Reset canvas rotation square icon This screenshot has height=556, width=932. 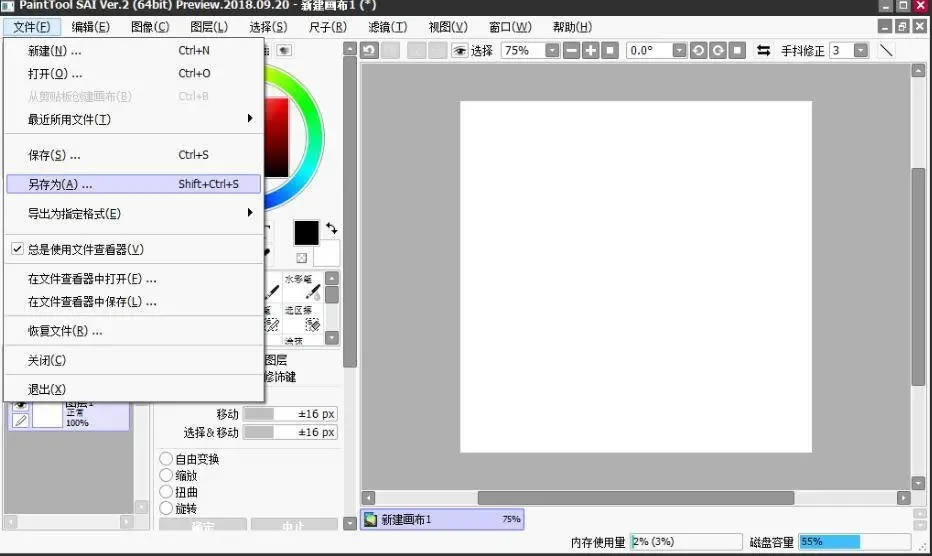click(x=737, y=51)
